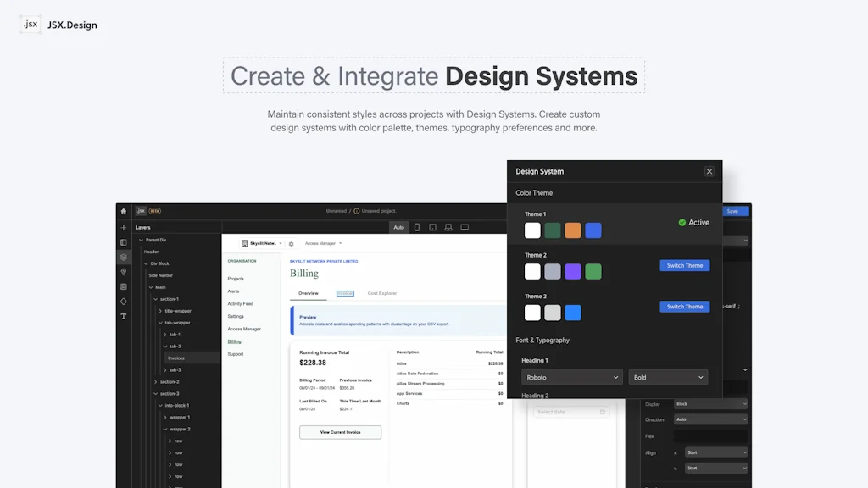Click the View Current Invoice button
Viewport: 868px width, 488px height.
339,432
